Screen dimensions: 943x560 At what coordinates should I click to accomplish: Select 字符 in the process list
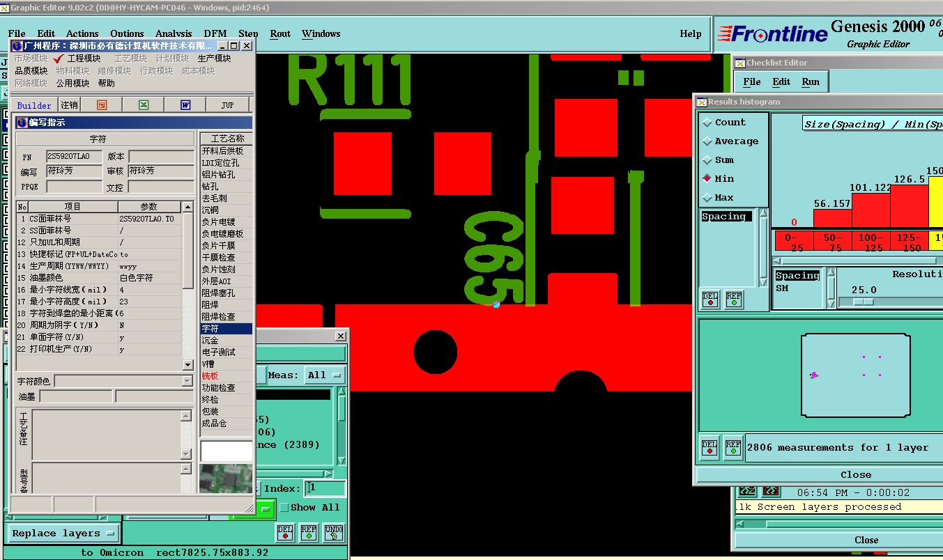[227, 328]
